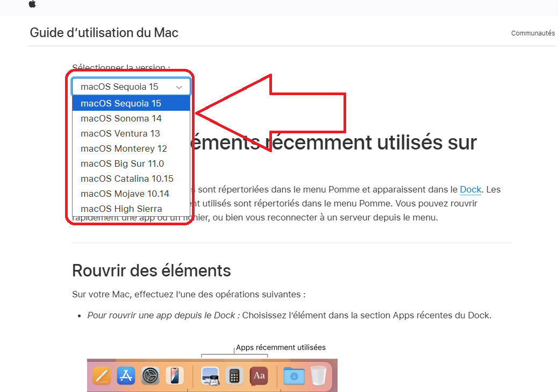Click the Preview app icon in the Dock
This screenshot has width=558, height=392.
click(210, 376)
